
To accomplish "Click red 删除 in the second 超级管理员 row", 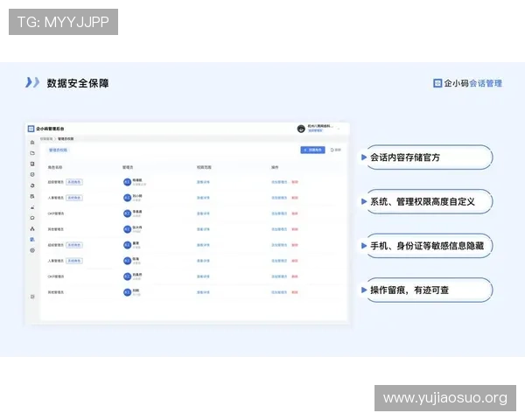I will point(295,245).
